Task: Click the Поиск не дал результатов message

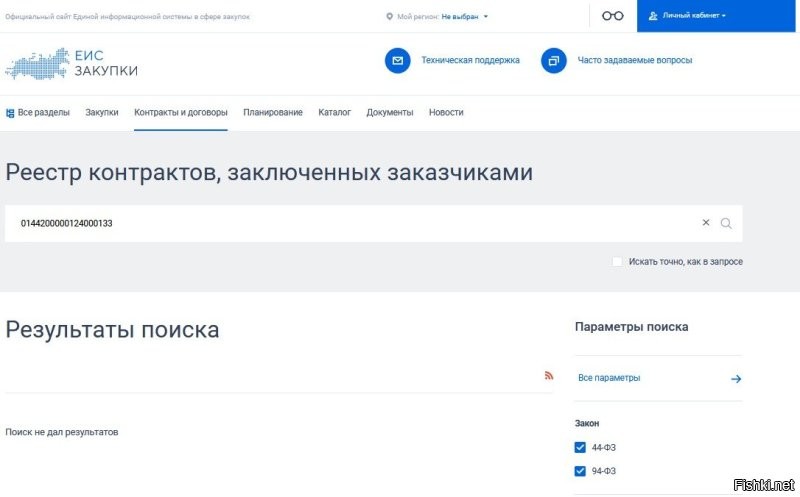Action: click(x=62, y=432)
